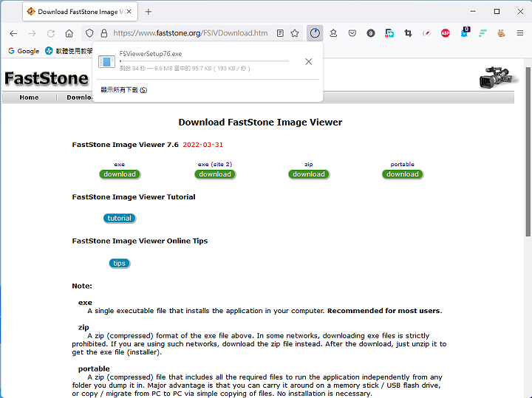Image resolution: width=532 pixels, height=398 pixels.
Task: Click the FastStone logo
Action: pyautogui.click(x=47, y=78)
